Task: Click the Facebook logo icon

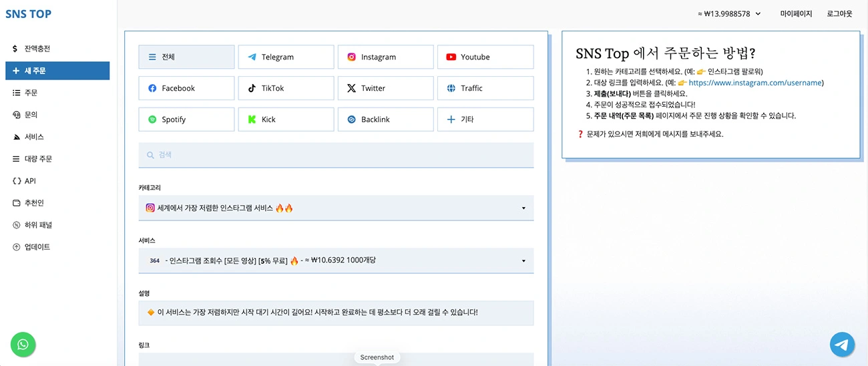Action: click(152, 88)
